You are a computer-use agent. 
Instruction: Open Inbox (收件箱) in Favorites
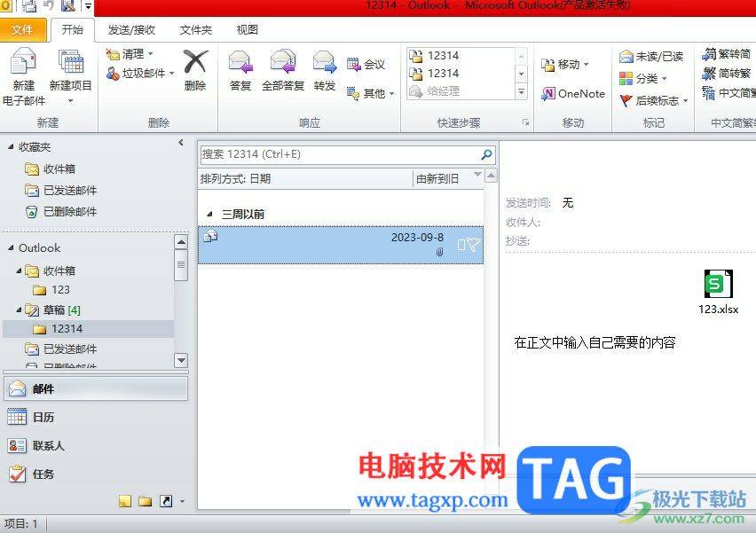coord(51,169)
